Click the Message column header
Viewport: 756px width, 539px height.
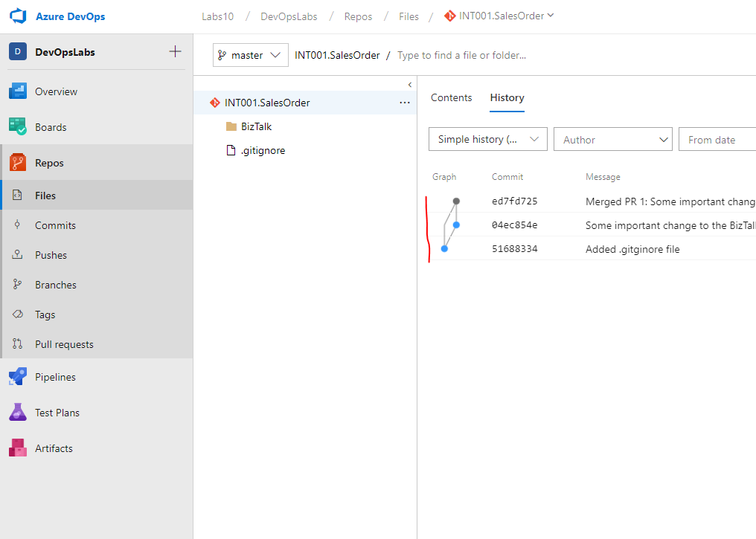(603, 177)
